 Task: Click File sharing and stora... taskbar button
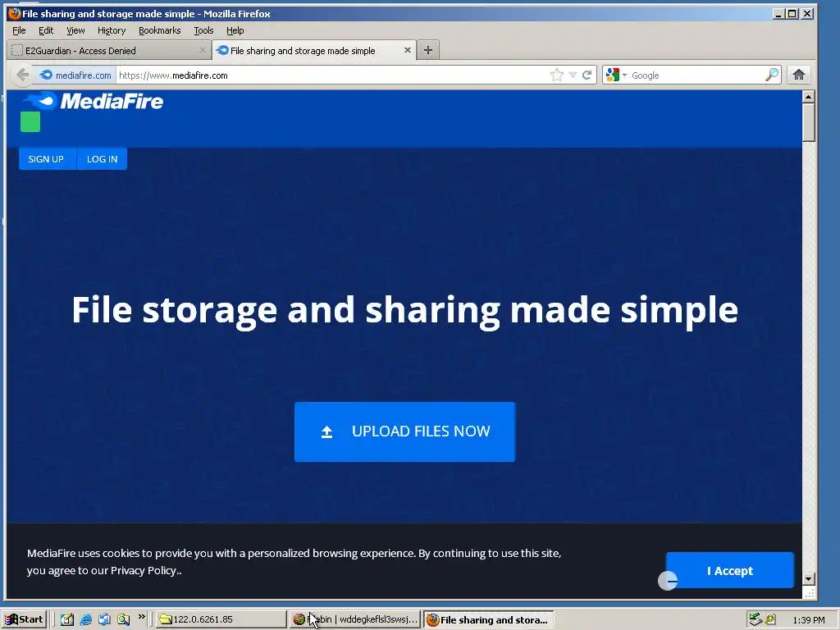point(488,619)
